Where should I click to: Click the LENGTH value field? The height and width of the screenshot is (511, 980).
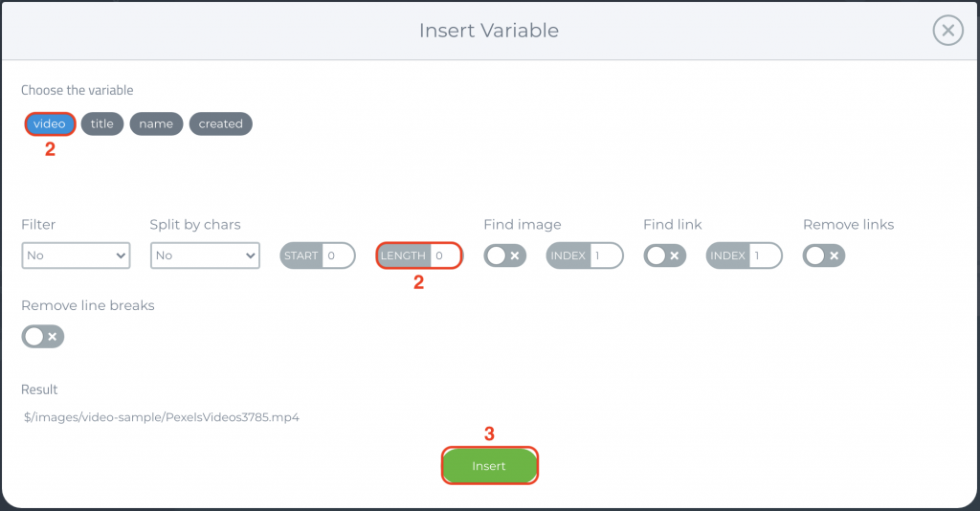coord(446,255)
